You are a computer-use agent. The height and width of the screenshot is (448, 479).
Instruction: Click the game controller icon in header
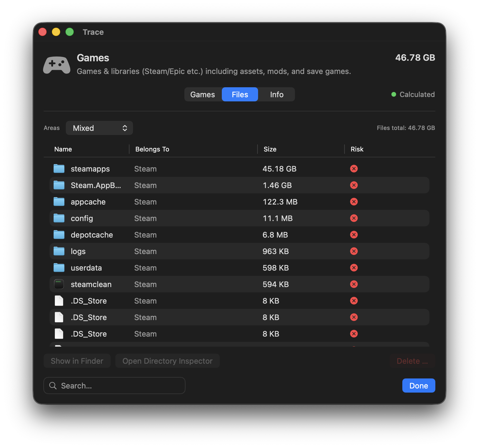[x=57, y=65]
